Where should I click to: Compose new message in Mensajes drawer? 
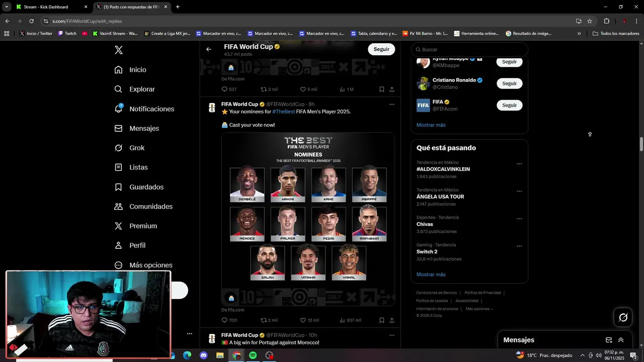609,340
